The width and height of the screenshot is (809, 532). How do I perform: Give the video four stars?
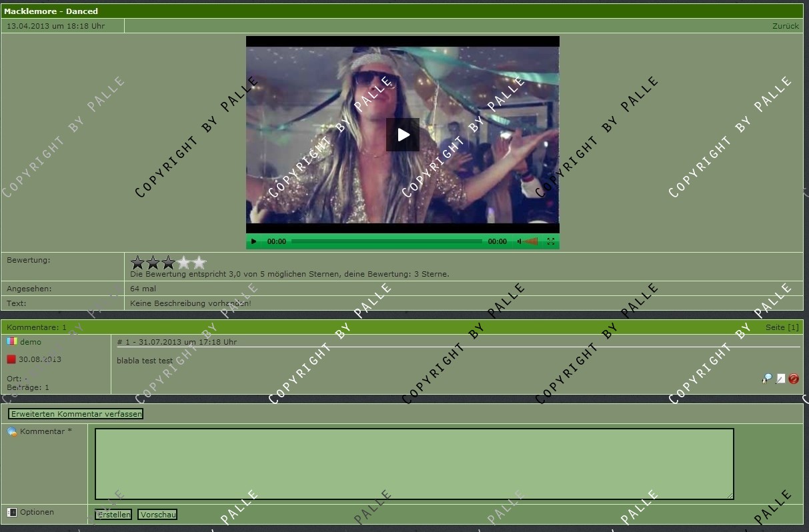pyautogui.click(x=184, y=263)
